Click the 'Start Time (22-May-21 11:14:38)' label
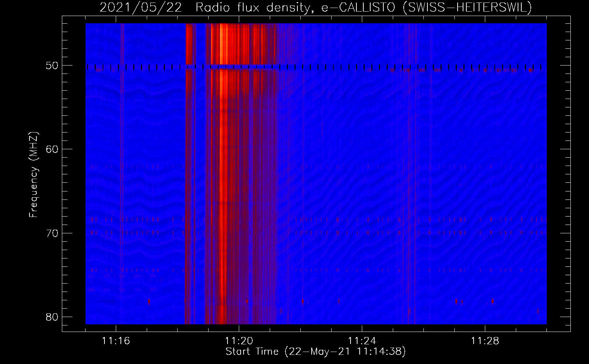Image resolution: width=589 pixels, height=364 pixels. (x=316, y=352)
